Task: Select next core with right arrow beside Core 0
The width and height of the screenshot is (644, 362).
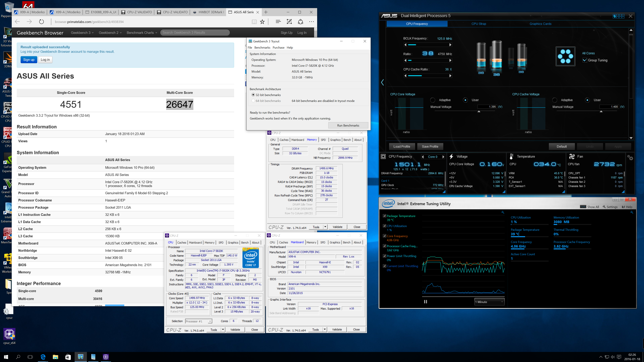Action: pyautogui.click(x=443, y=157)
